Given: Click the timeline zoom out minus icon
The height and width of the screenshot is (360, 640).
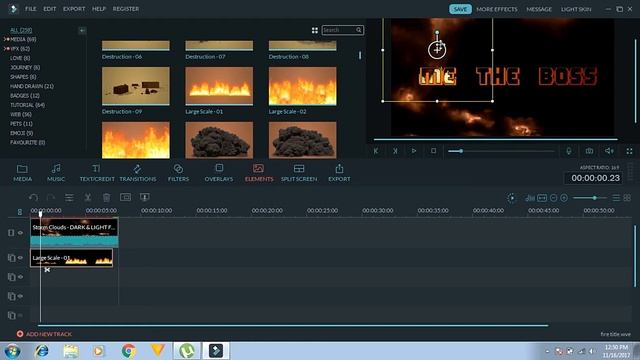Looking at the screenshot, I should point(553,198).
